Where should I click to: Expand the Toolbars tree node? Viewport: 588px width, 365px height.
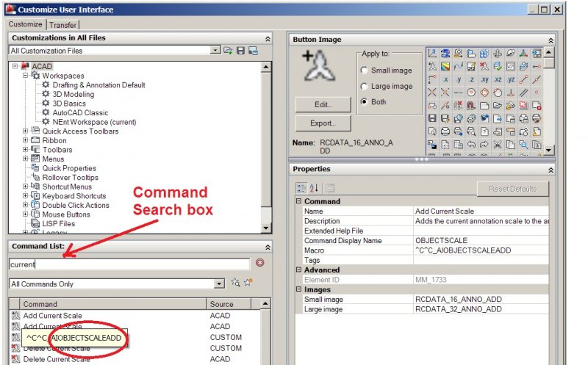click(x=25, y=149)
